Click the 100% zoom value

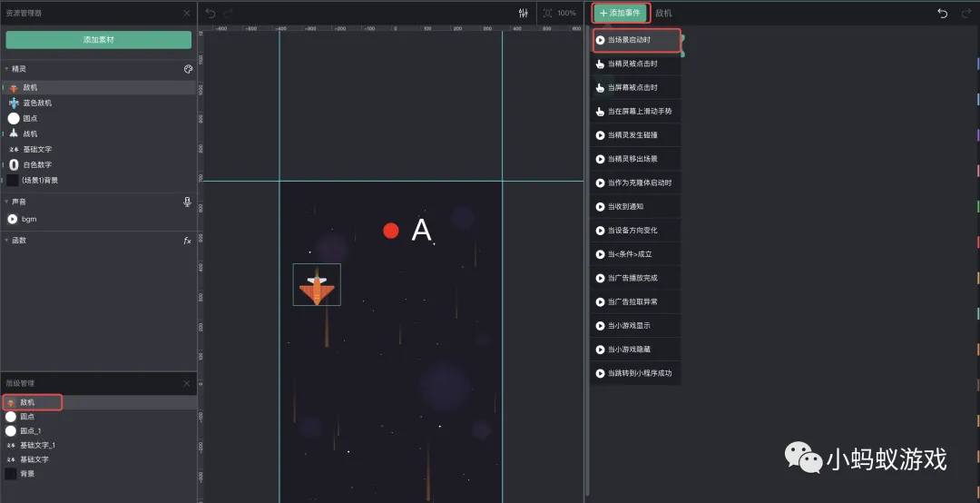(x=567, y=13)
